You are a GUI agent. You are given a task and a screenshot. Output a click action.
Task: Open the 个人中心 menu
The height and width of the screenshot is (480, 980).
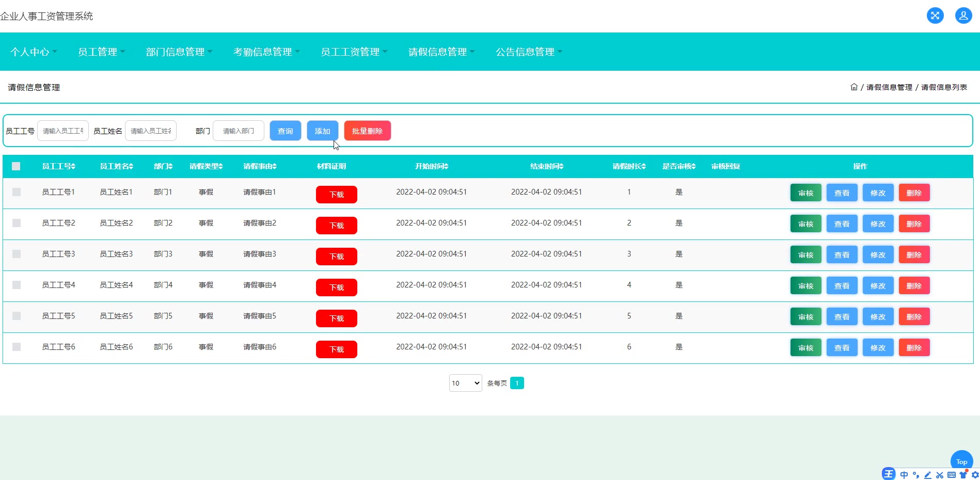[34, 52]
